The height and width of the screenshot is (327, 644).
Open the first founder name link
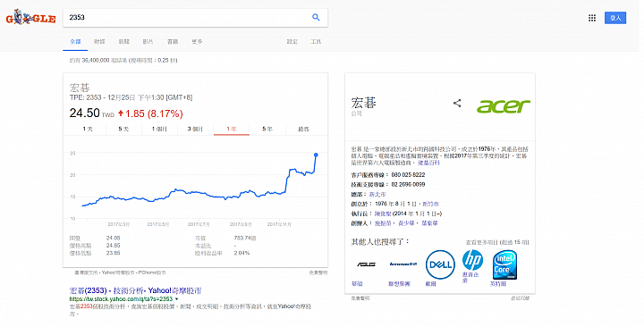click(x=383, y=223)
